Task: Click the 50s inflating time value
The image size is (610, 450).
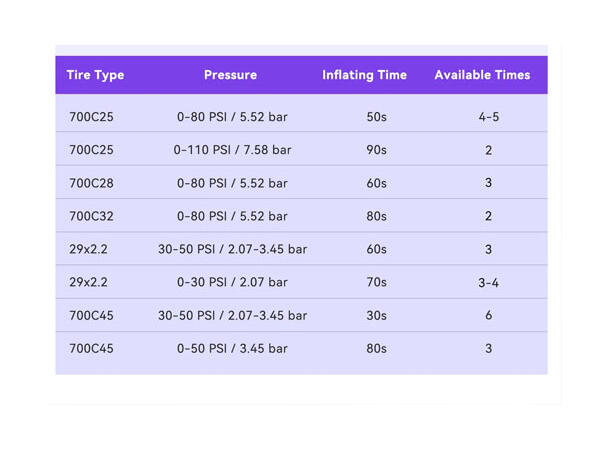Action: (376, 117)
